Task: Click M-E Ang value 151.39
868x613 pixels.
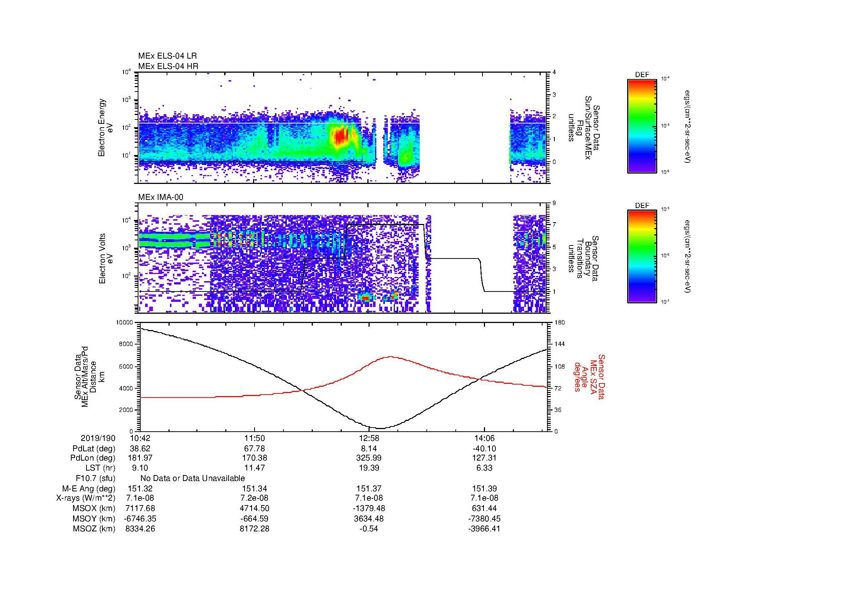Action: (484, 489)
